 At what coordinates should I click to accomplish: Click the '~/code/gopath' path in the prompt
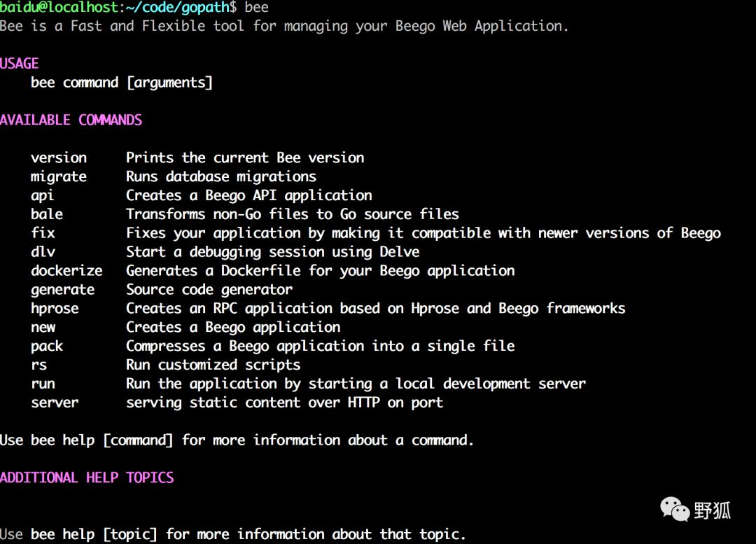tap(177, 7)
